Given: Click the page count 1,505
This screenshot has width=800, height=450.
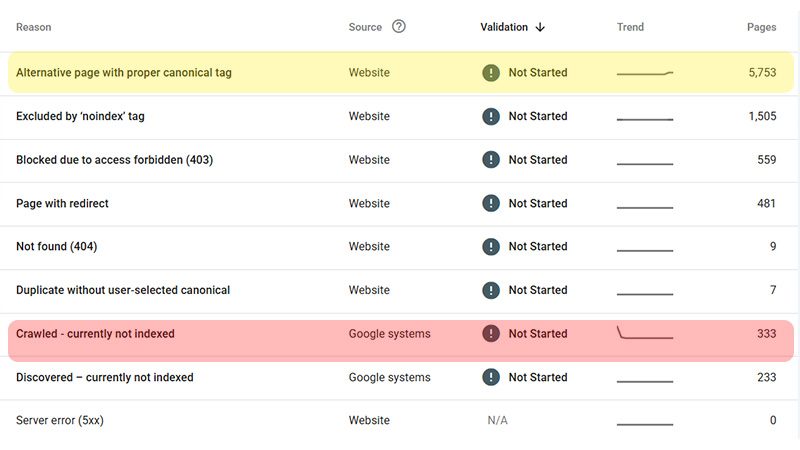Looking at the screenshot, I should click(x=762, y=116).
